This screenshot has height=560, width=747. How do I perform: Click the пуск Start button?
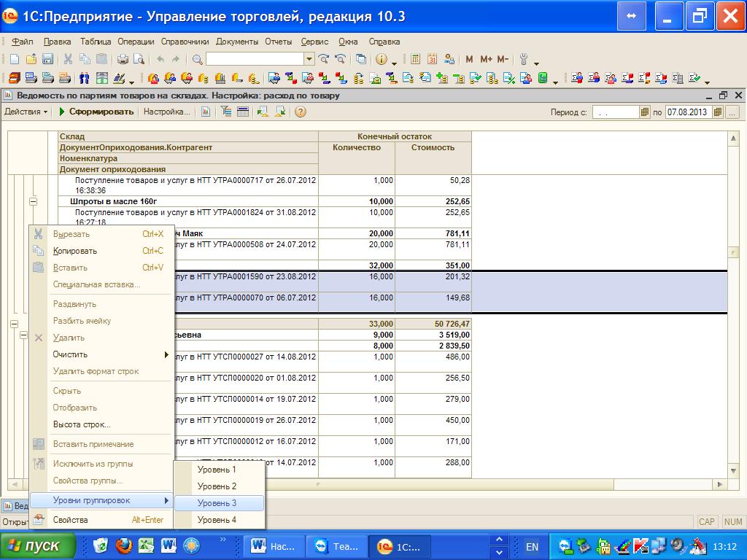(x=38, y=545)
